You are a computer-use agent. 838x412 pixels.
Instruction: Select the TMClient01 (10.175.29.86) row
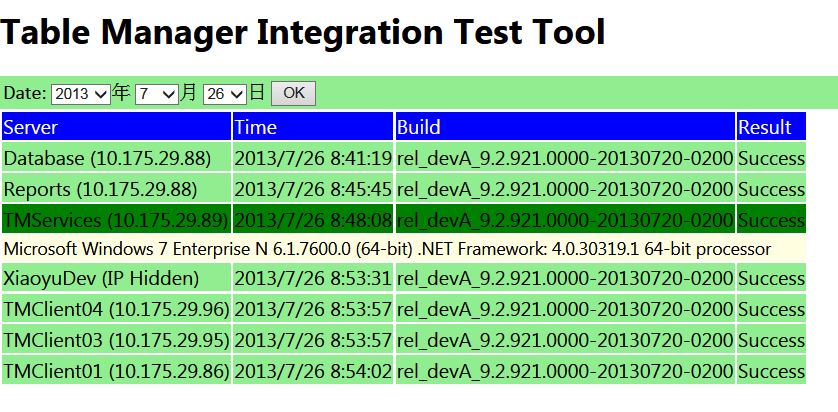point(116,371)
